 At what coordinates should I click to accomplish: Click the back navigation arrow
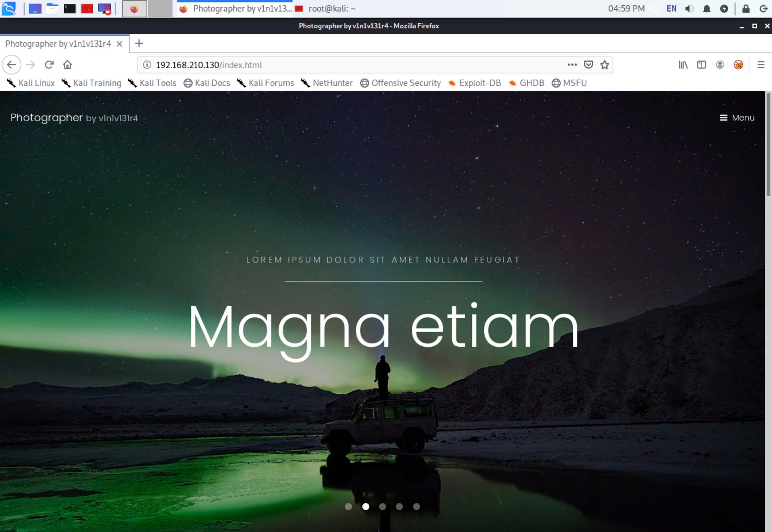tap(12, 65)
